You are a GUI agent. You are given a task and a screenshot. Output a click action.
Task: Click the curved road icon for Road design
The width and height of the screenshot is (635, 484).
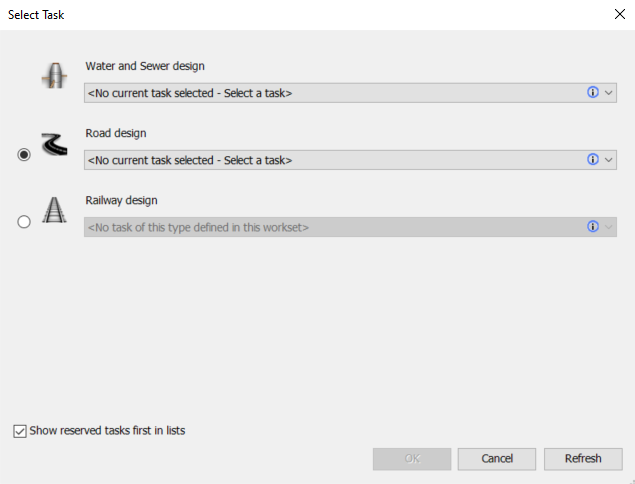tap(54, 145)
